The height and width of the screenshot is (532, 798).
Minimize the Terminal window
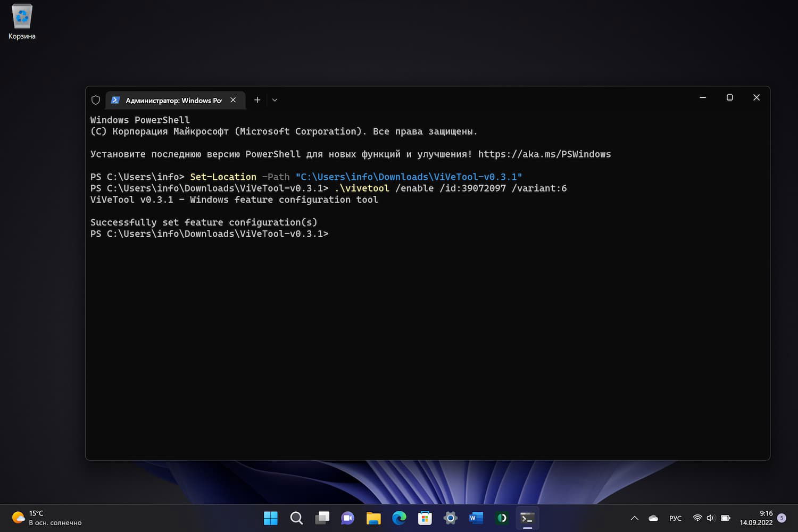coord(703,98)
